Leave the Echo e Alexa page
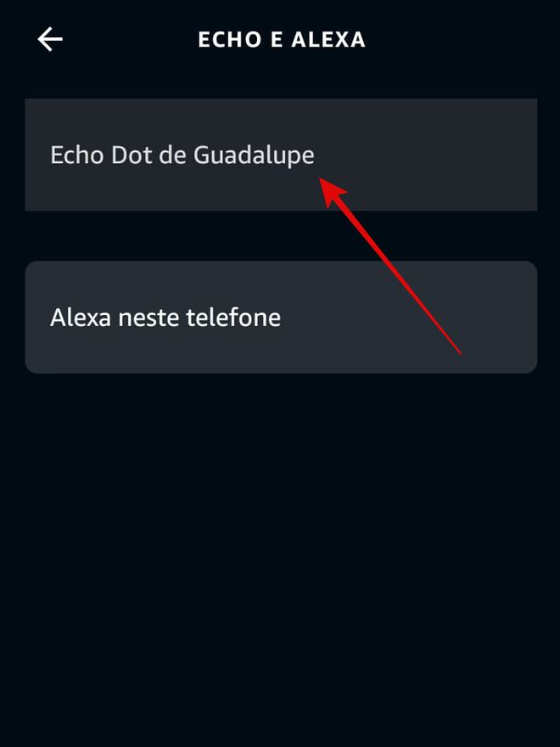The height and width of the screenshot is (747, 560). [x=50, y=39]
